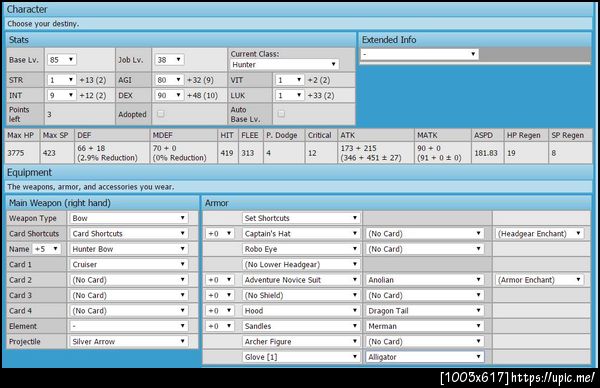The height and width of the screenshot is (388, 600).
Task: Click the Stats section header
Action: coord(181,40)
